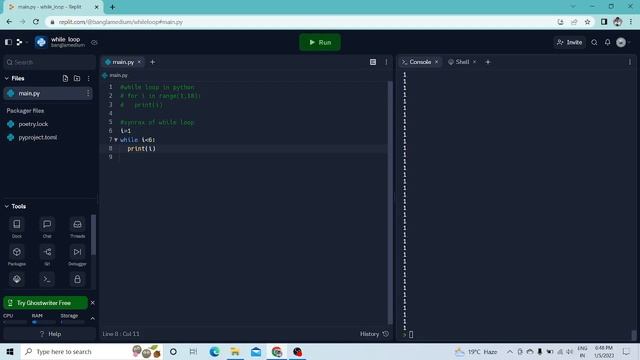
Task: Open the Shell tool icon in Tools
Action: click(47, 279)
